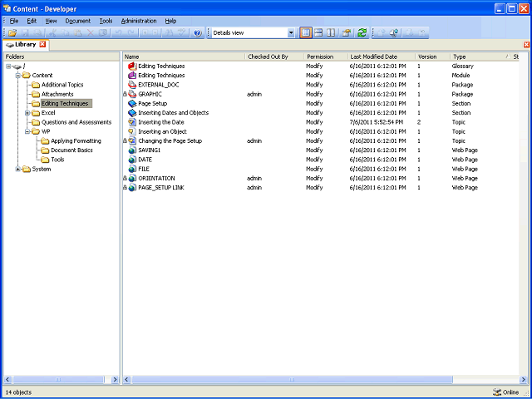Click the Open folder toolbar icon
This screenshot has height=399, width=532.
point(12,33)
